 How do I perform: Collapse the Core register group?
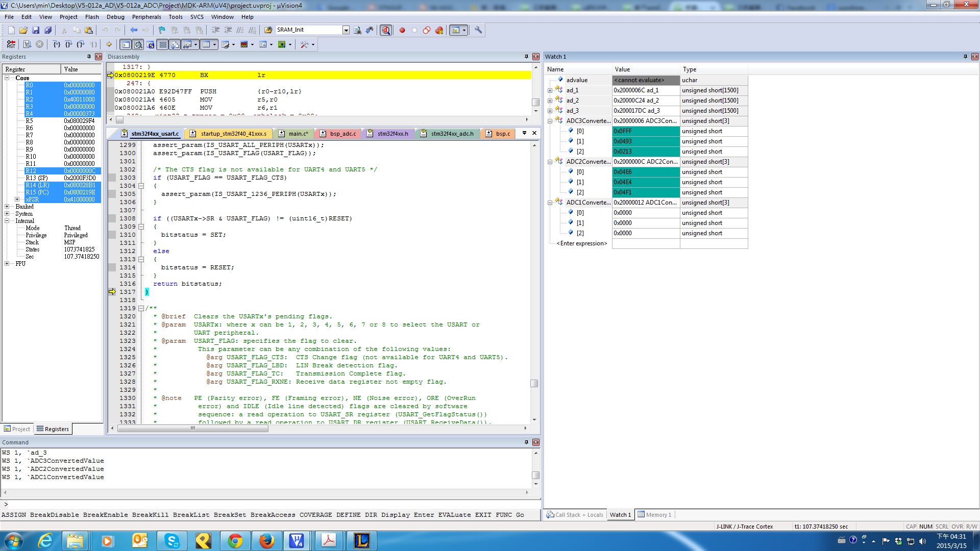[7, 78]
